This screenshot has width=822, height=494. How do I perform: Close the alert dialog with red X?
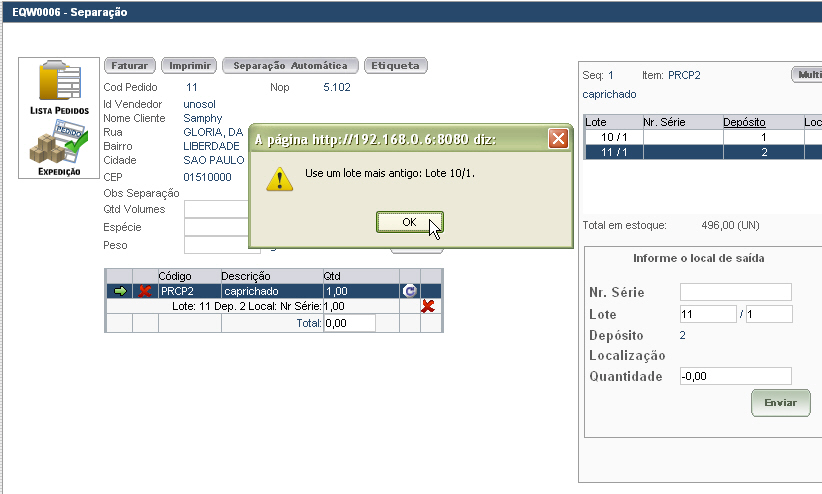pyautogui.click(x=558, y=139)
